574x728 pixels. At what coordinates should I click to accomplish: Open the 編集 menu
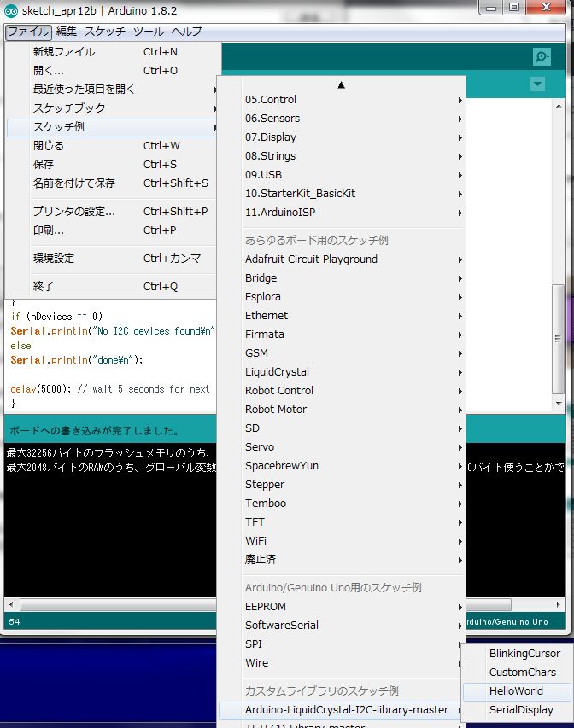click(x=67, y=32)
